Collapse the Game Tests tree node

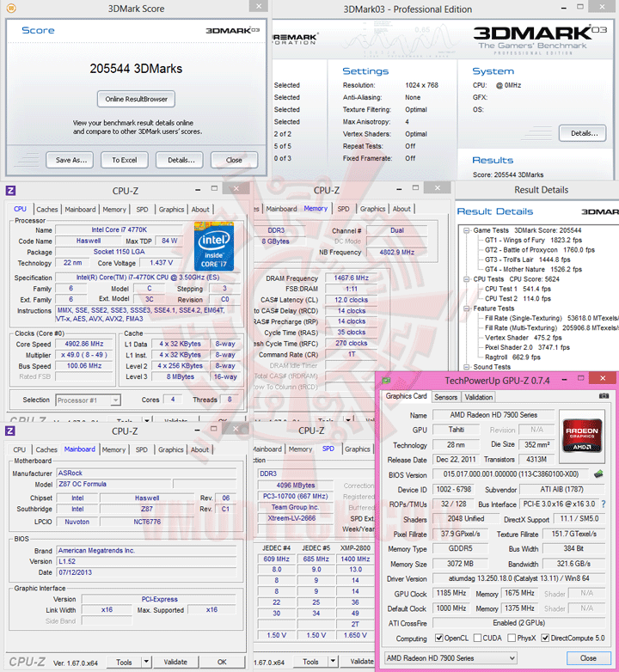point(466,230)
